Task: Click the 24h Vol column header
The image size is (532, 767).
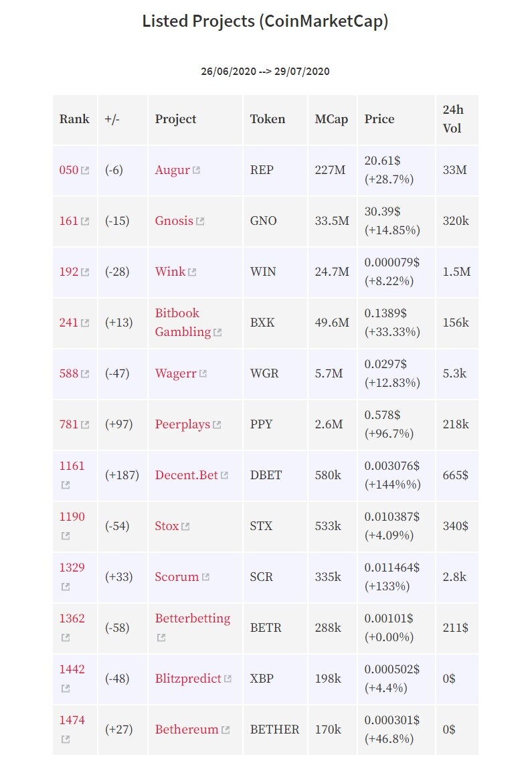Action: (x=453, y=119)
